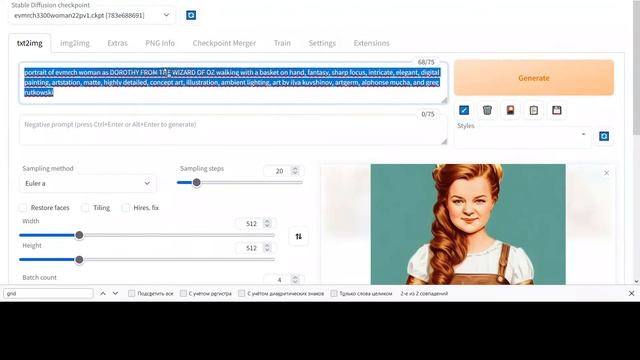Toggle the match diacritics checkbox in find bar

(242, 293)
